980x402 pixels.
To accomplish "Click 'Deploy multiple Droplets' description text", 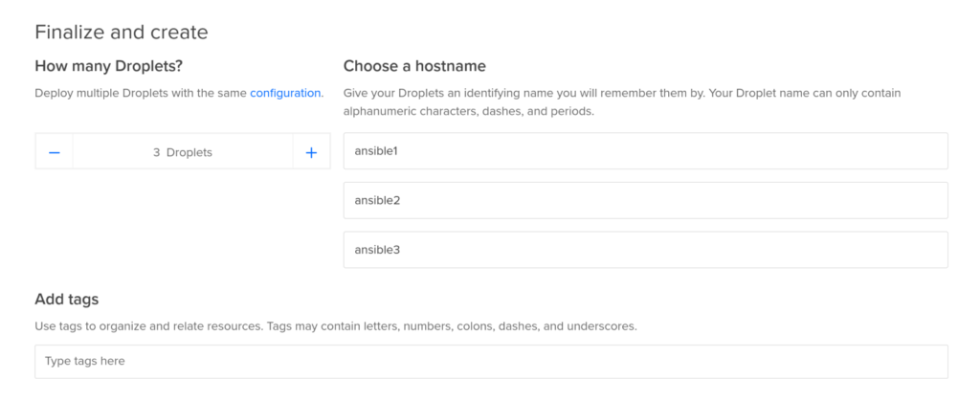I will point(141,93).
